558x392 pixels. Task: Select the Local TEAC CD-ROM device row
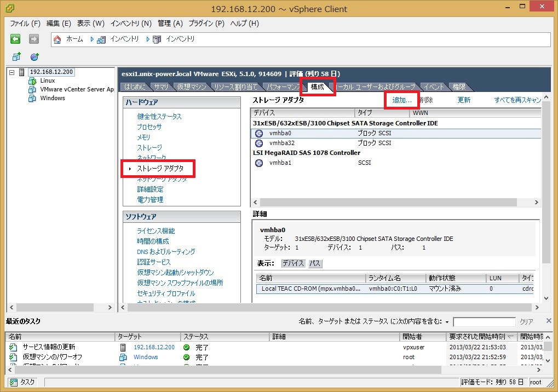395,289
